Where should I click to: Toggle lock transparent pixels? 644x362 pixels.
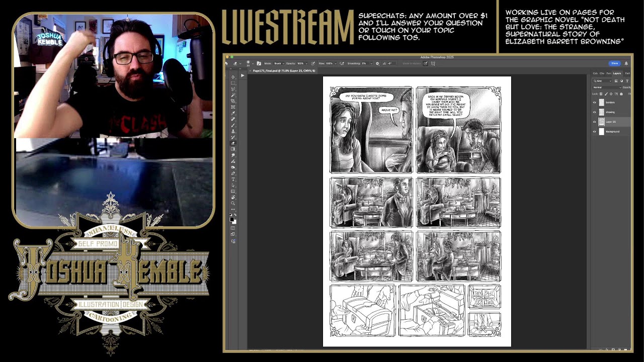601,94
